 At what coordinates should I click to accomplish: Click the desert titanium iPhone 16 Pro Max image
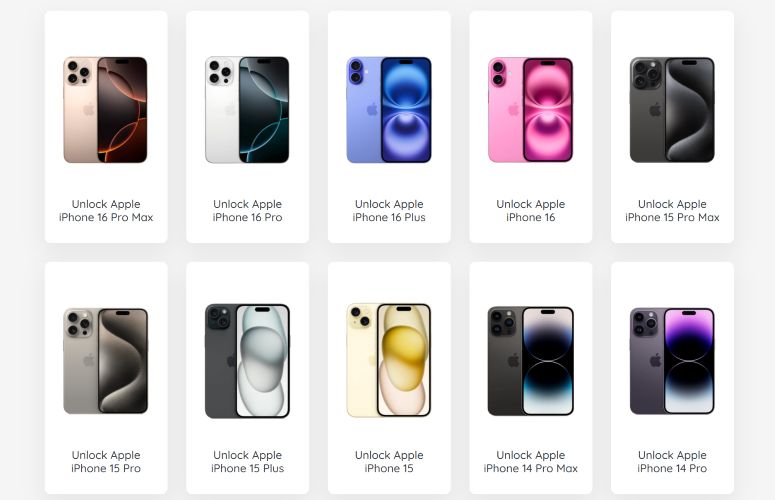[x=105, y=110]
